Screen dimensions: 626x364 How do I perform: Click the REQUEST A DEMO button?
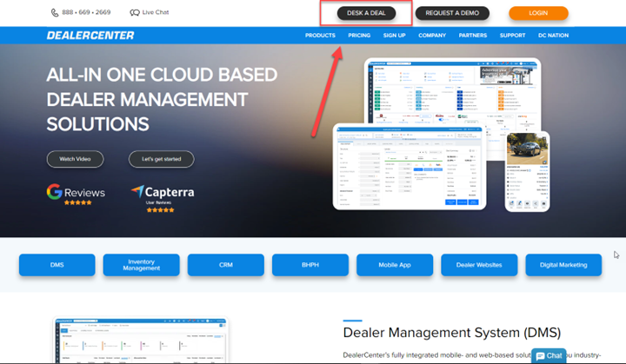[x=452, y=13]
